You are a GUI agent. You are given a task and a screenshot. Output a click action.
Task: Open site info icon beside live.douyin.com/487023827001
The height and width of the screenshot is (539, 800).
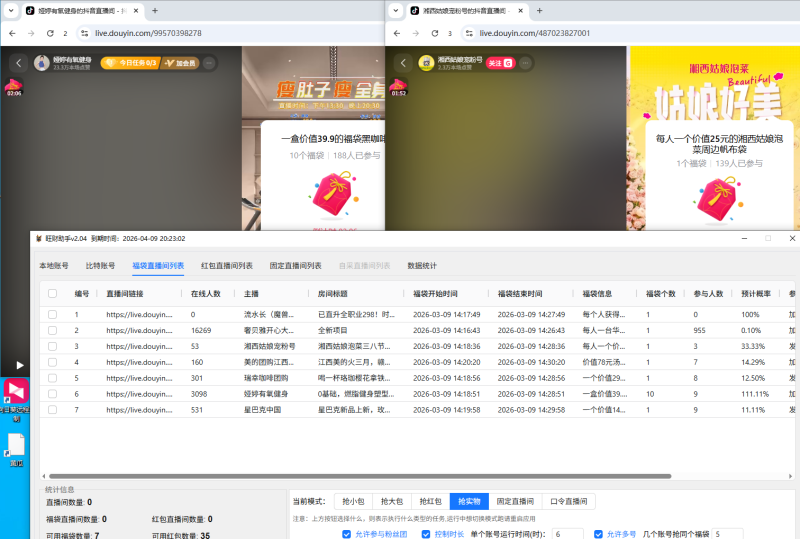469,33
